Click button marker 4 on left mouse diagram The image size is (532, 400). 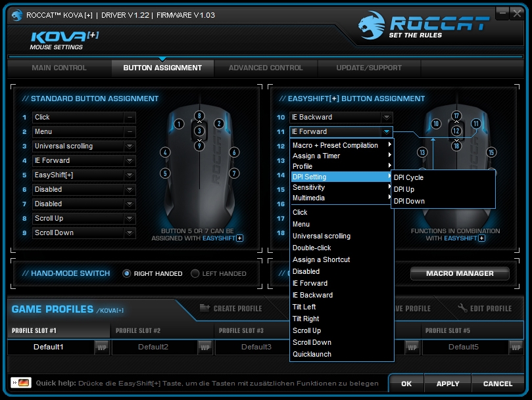click(x=164, y=152)
